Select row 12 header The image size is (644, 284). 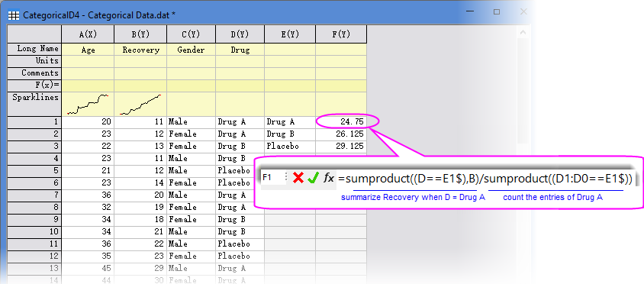(34, 257)
